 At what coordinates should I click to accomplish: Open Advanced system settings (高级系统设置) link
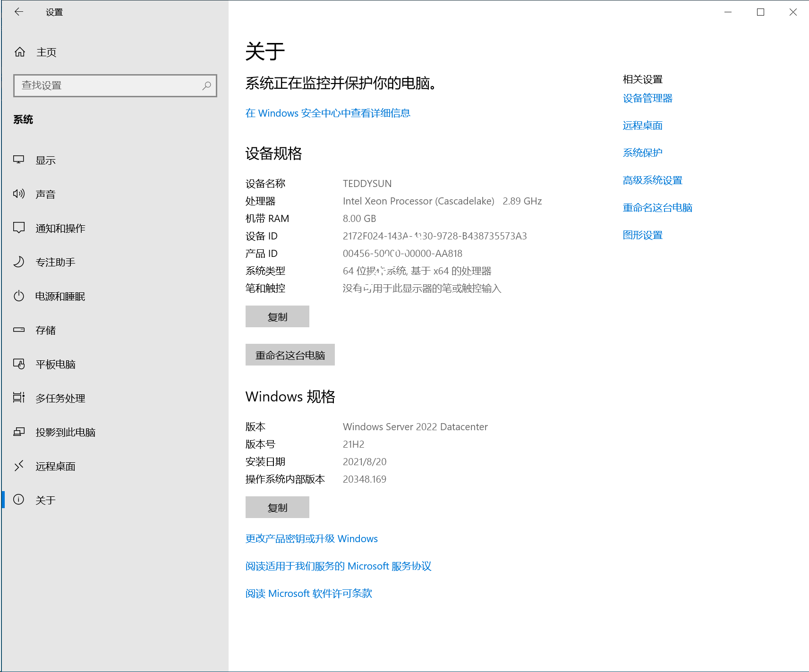(x=652, y=180)
